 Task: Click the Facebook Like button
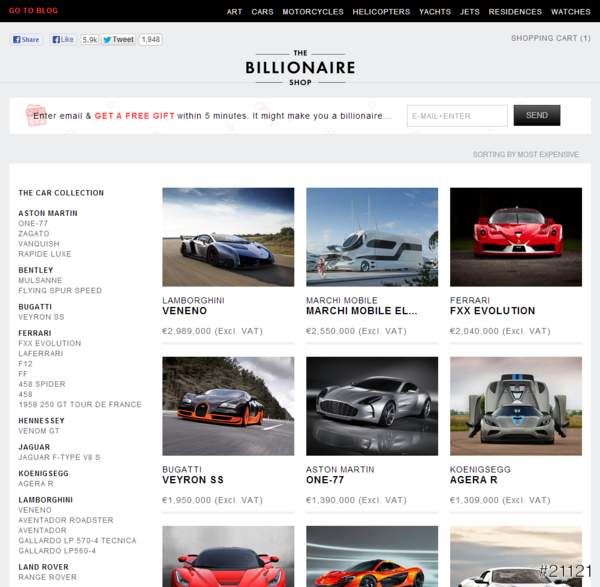[63, 39]
